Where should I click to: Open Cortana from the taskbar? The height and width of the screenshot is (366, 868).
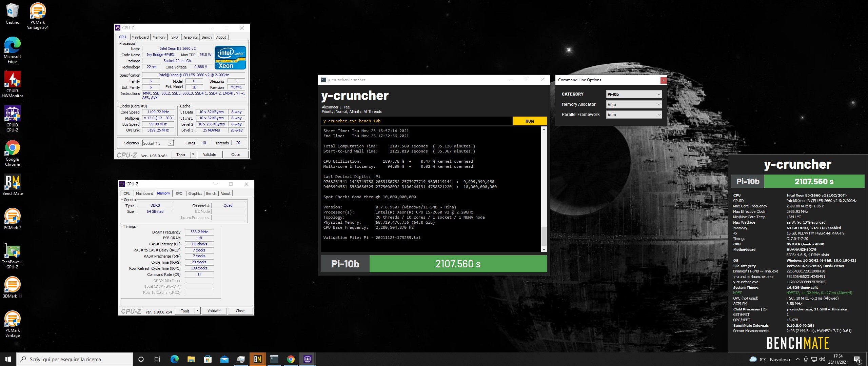(x=141, y=359)
